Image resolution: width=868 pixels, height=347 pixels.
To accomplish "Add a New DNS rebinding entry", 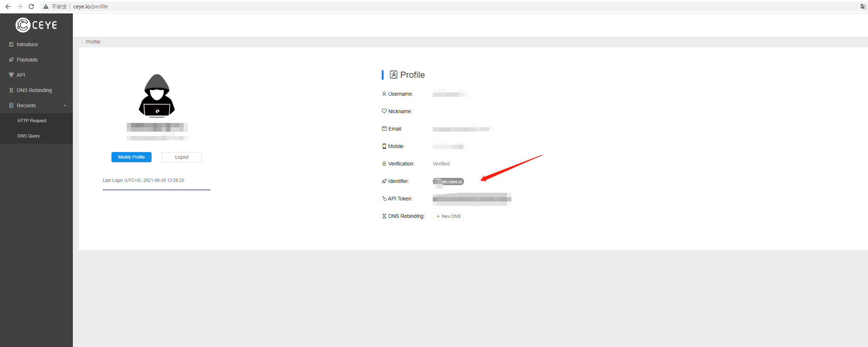I will [x=448, y=216].
